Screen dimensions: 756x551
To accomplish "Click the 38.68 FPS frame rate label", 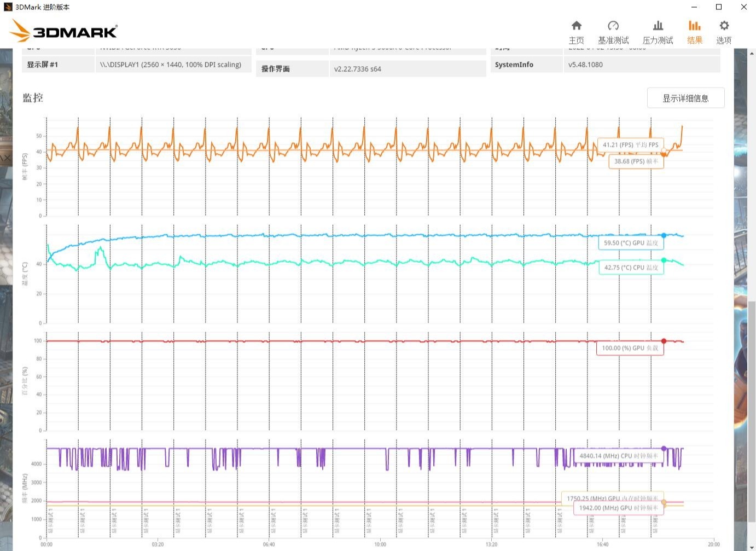I will (636, 161).
